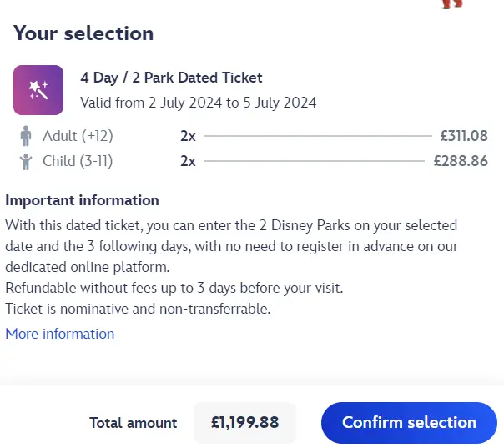Click the Important information heading
504x448 pixels.
pos(82,200)
